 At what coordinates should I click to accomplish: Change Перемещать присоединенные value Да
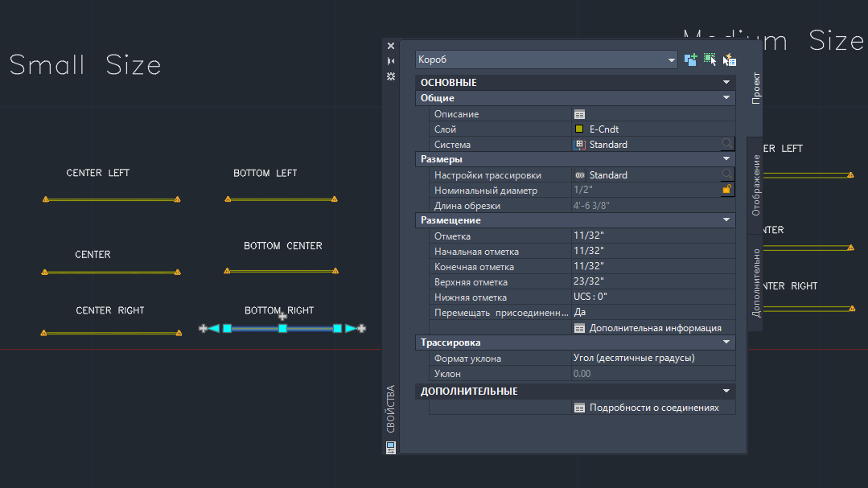(x=653, y=312)
